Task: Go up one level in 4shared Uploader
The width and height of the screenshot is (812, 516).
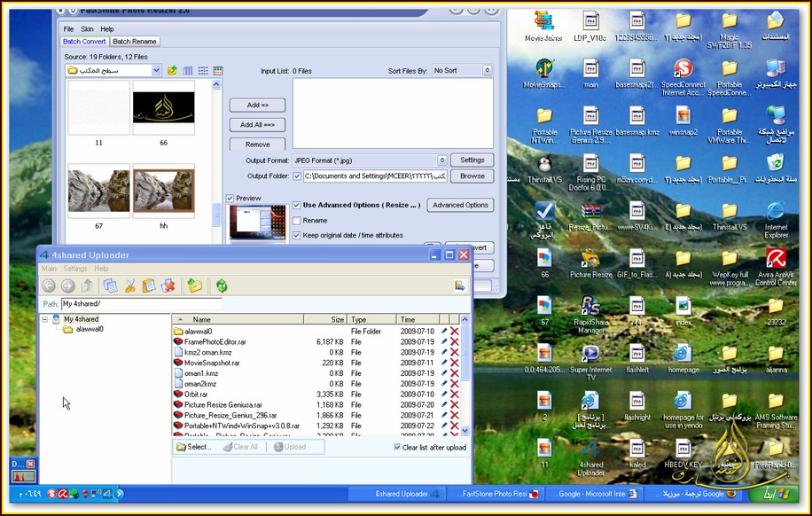Action: coord(88,285)
